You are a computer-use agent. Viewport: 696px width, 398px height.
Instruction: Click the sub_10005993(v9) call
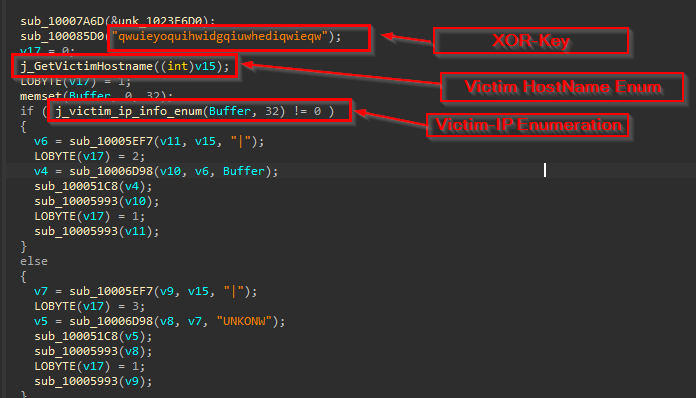pyautogui.click(x=93, y=381)
